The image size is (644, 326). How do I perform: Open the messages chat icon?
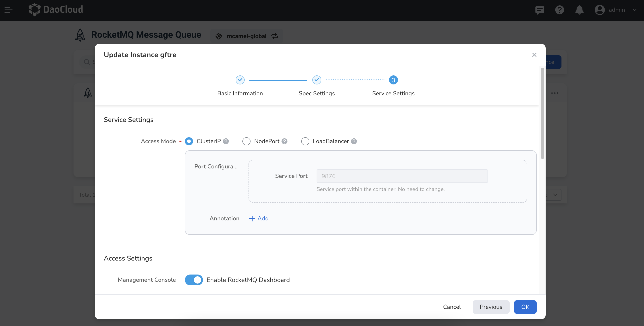point(540,10)
